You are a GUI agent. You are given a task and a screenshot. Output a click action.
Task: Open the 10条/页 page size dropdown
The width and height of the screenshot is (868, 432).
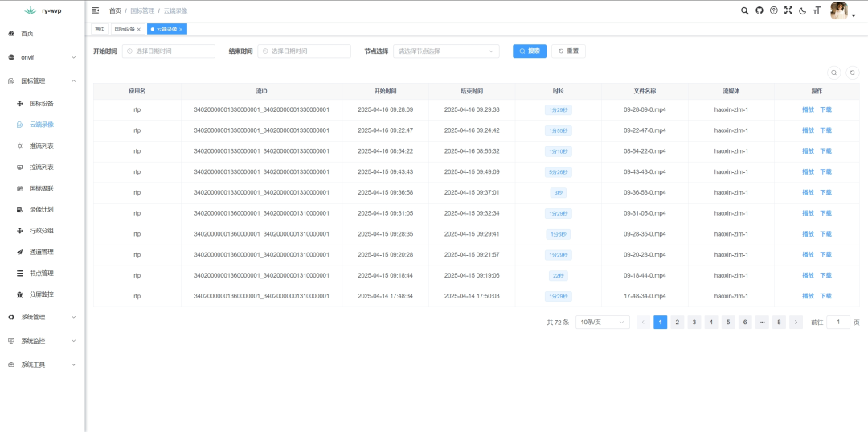[x=602, y=322]
